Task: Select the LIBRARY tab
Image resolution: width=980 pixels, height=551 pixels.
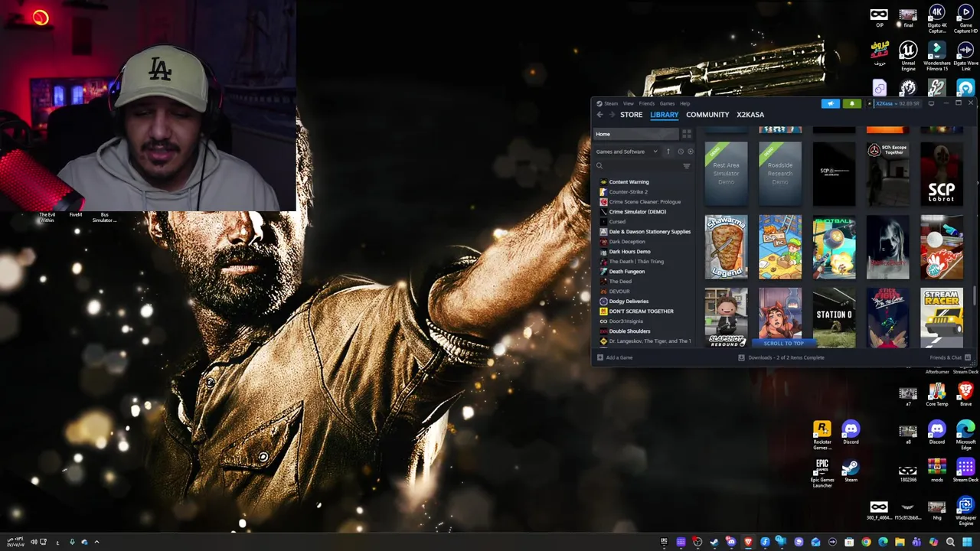Action: [665, 115]
